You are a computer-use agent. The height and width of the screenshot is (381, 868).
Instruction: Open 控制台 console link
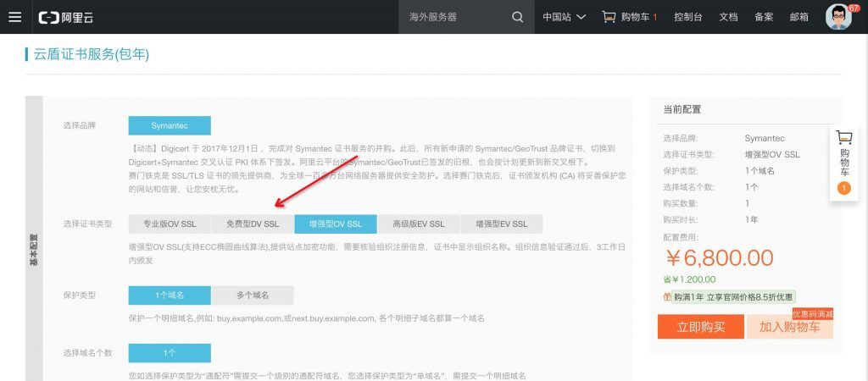688,17
